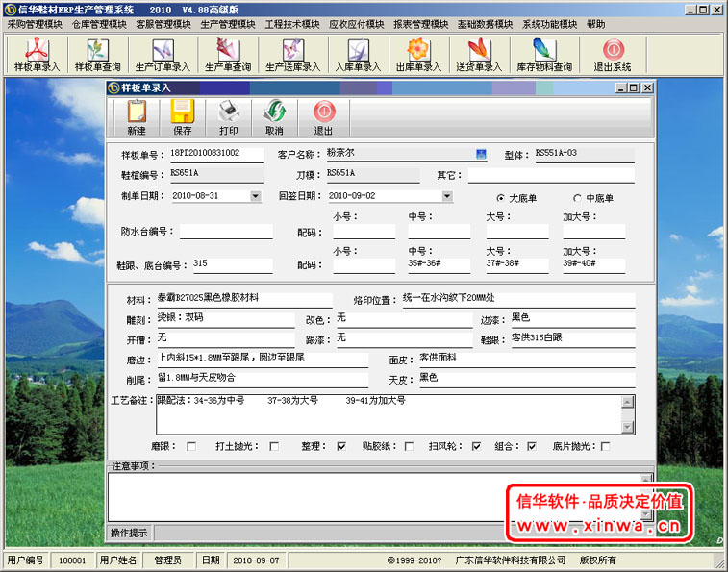Open 回签日期 date dropdown
Viewport: 728px width, 572px height.
pos(447,196)
